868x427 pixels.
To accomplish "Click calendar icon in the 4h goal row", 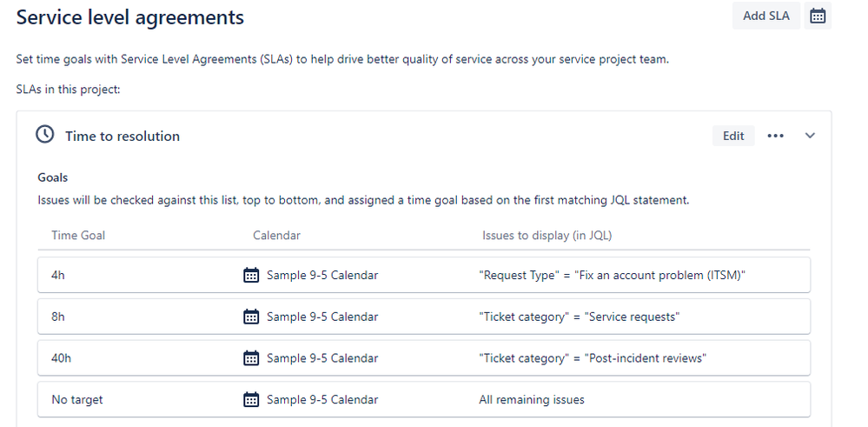I will pos(251,275).
